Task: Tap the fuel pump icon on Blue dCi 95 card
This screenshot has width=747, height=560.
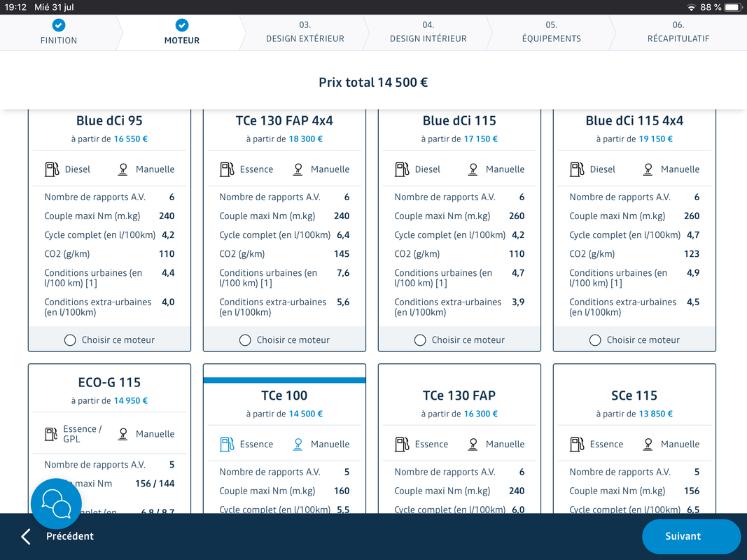Action: (52, 169)
